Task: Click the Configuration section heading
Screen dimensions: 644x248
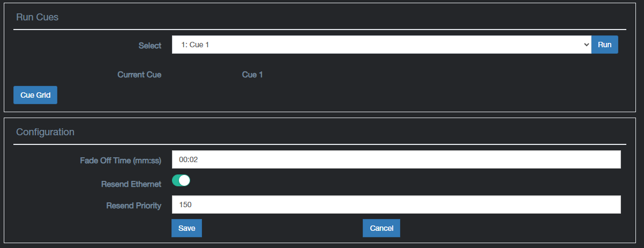Action: [x=45, y=132]
